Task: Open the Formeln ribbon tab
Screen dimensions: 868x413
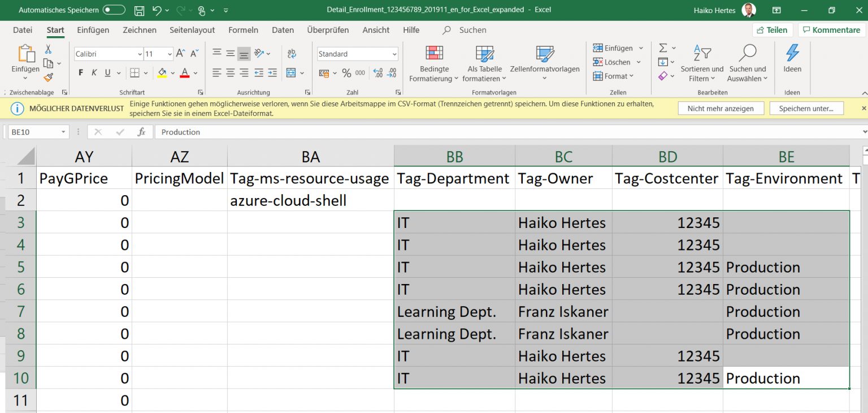Action: [x=243, y=30]
